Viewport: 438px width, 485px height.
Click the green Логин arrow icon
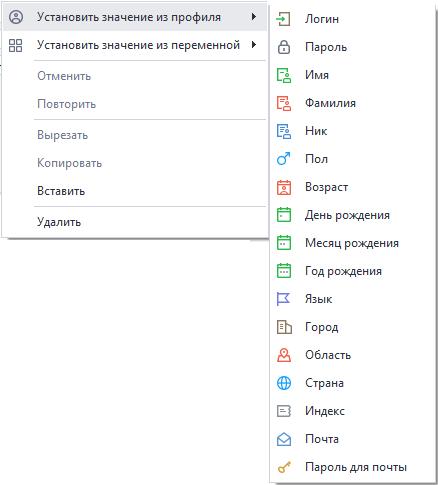(284, 19)
